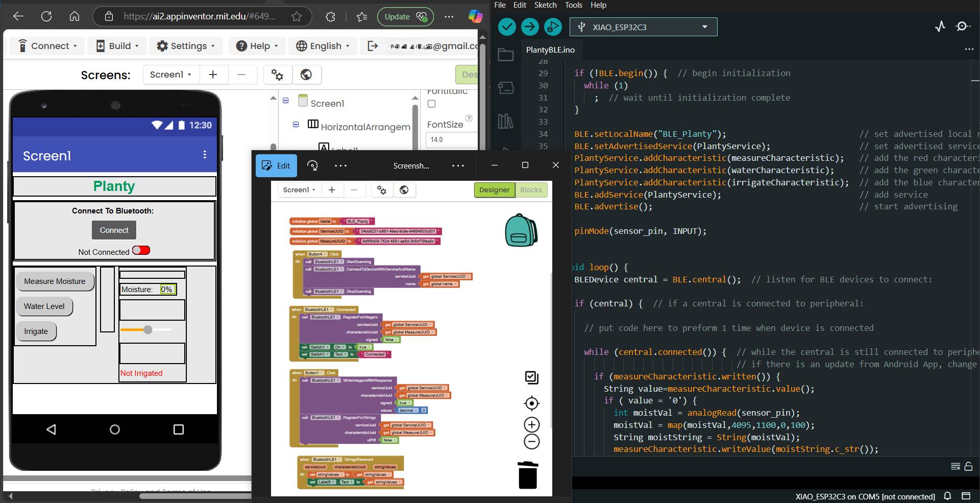Click Moisture 0% value label in preview

pyautogui.click(x=167, y=289)
